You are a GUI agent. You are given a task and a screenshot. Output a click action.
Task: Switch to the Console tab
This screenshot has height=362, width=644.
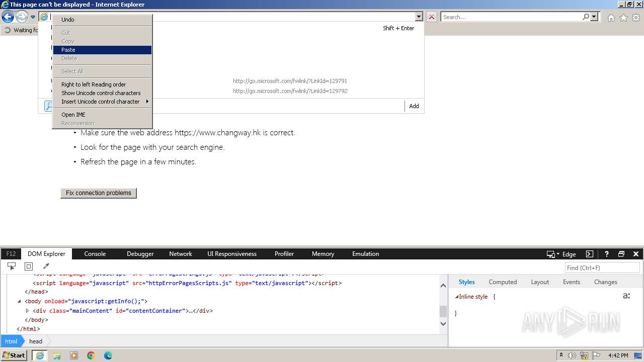95,254
